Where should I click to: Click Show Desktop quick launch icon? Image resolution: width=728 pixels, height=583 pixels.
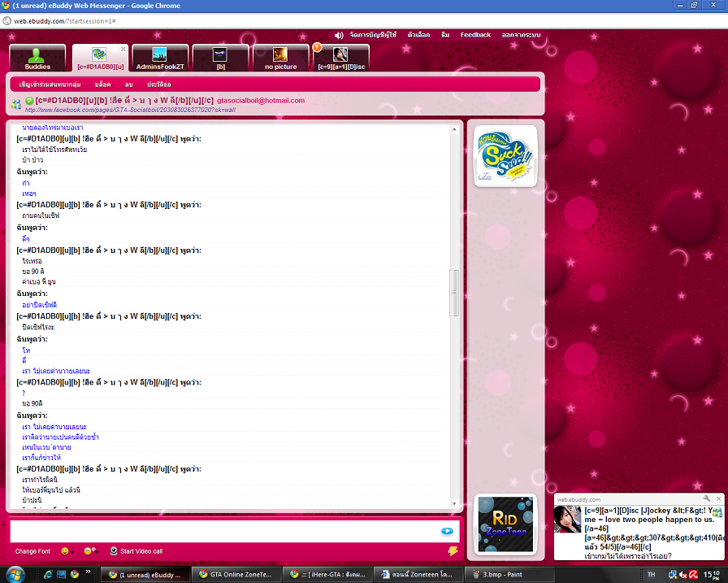point(61,575)
